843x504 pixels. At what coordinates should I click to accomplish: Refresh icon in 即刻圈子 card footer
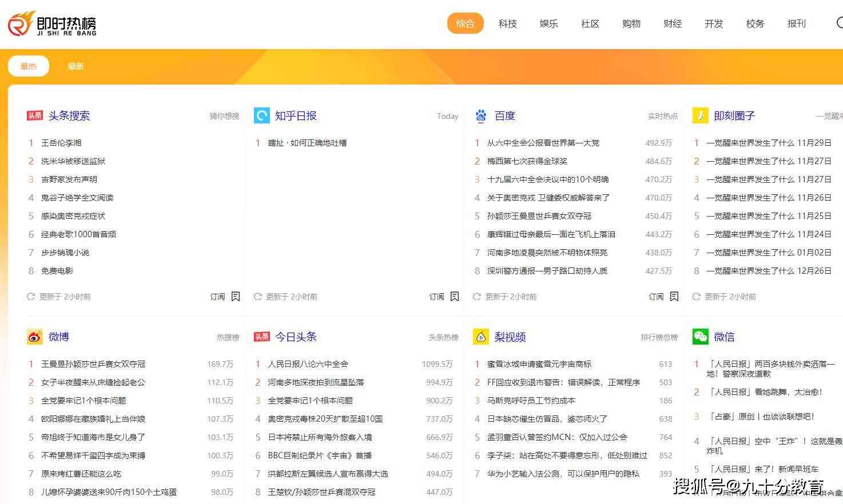697,297
